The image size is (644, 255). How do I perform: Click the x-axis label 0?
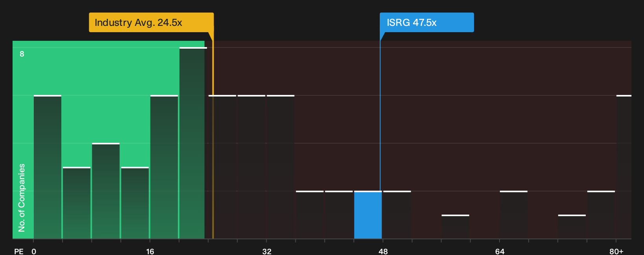(x=34, y=251)
